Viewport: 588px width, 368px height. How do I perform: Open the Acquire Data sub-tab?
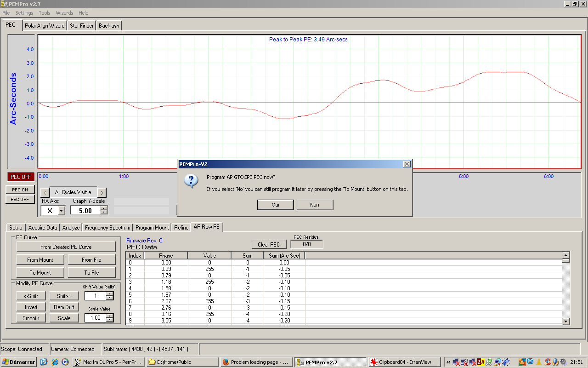pos(43,228)
